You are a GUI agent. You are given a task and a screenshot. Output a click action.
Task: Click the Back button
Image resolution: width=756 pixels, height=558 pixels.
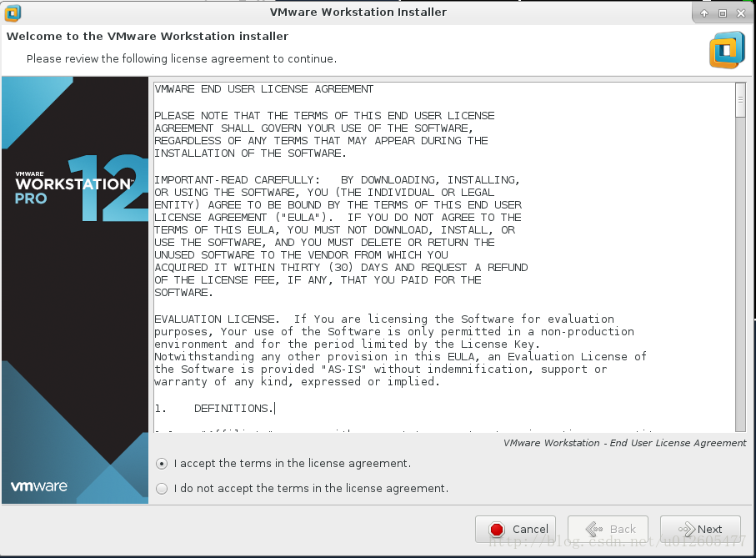(608, 529)
